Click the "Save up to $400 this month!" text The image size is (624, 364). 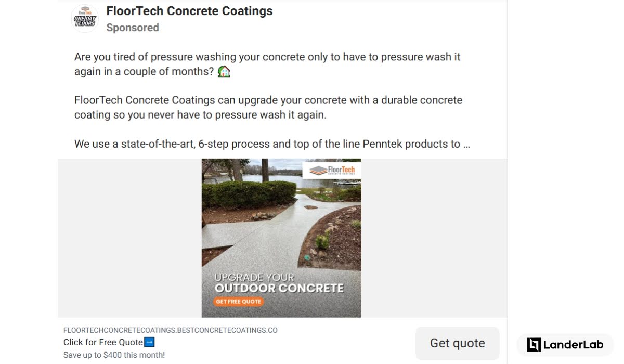(114, 355)
